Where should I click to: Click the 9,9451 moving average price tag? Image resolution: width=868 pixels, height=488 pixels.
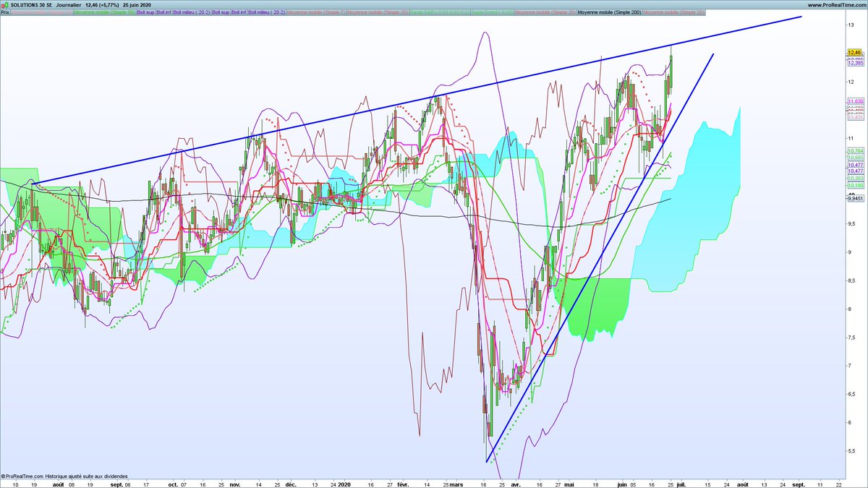tap(855, 199)
